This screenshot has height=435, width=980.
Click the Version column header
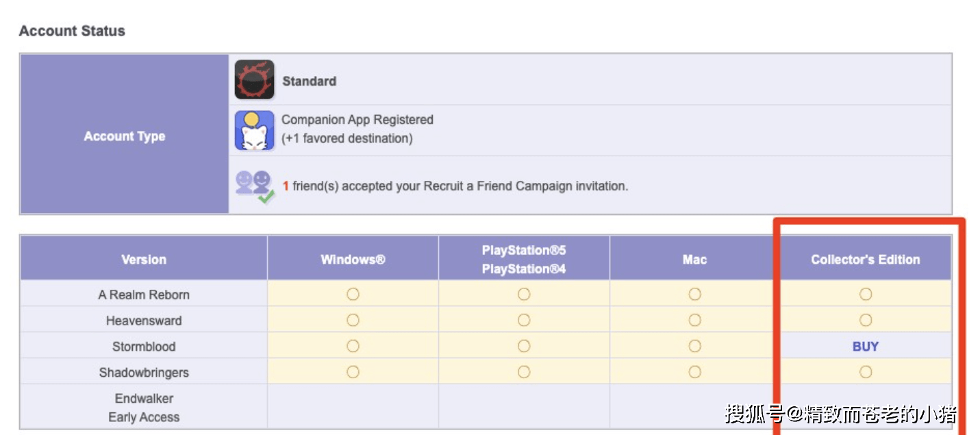pos(144,259)
